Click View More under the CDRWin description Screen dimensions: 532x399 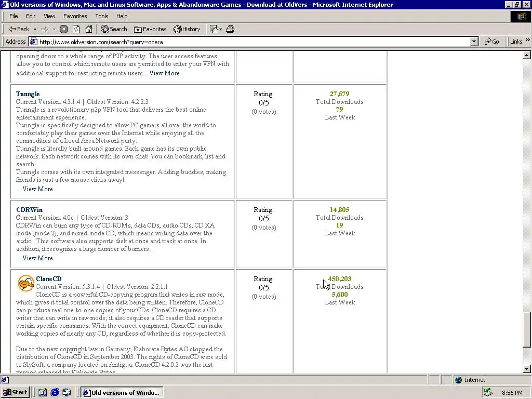(x=37, y=258)
